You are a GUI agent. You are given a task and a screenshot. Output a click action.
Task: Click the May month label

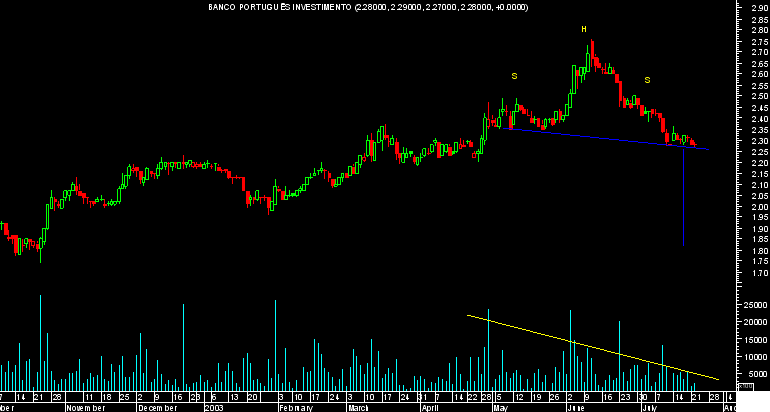(x=500, y=408)
